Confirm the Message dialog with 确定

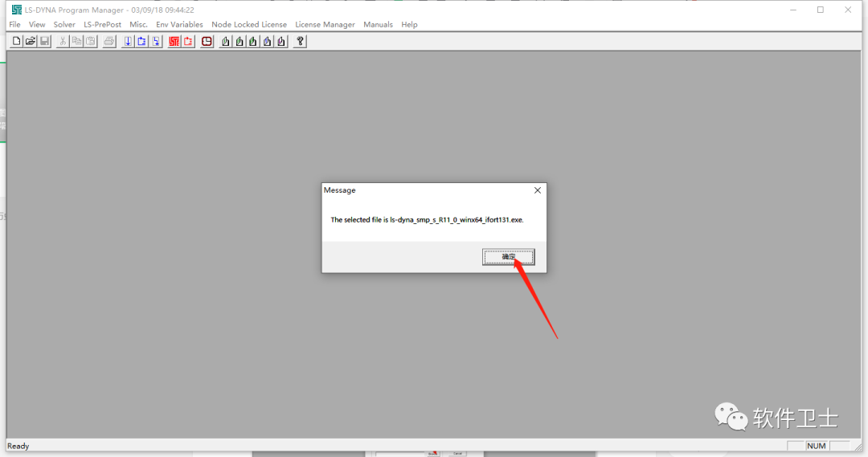point(508,257)
